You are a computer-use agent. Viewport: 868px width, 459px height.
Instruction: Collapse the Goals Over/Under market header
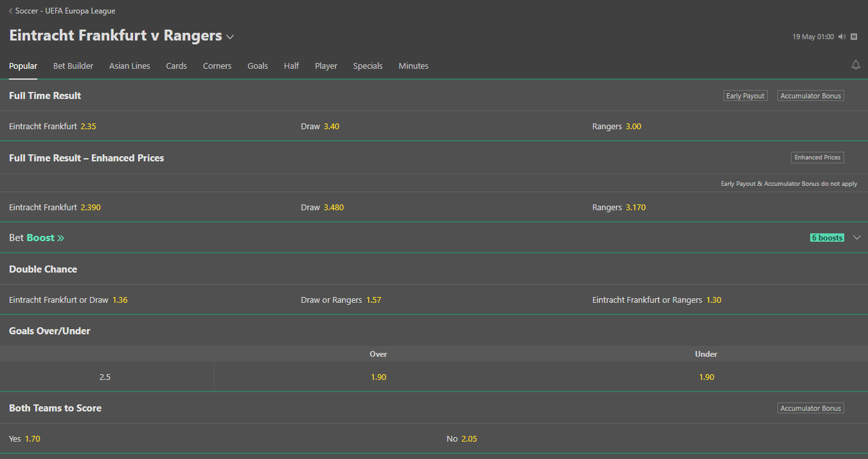coord(434,331)
